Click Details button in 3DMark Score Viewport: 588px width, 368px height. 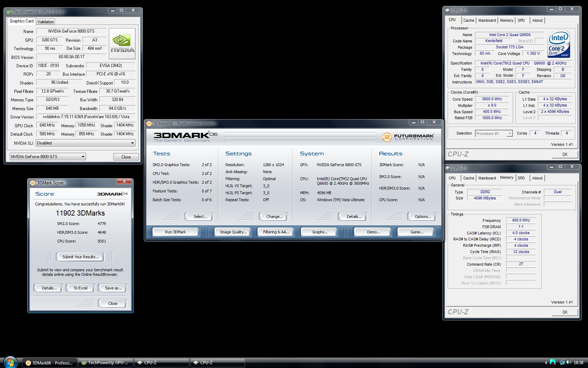coord(49,288)
